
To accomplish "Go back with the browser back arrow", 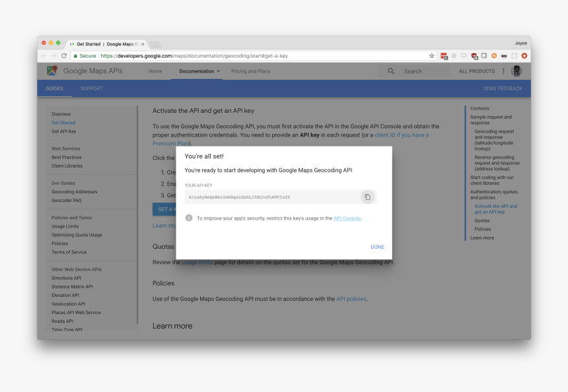I will pos(44,55).
